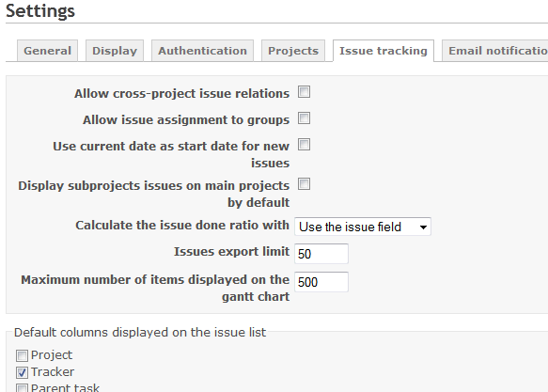
Task: Select the Issue tracking tab
Action: [x=384, y=51]
